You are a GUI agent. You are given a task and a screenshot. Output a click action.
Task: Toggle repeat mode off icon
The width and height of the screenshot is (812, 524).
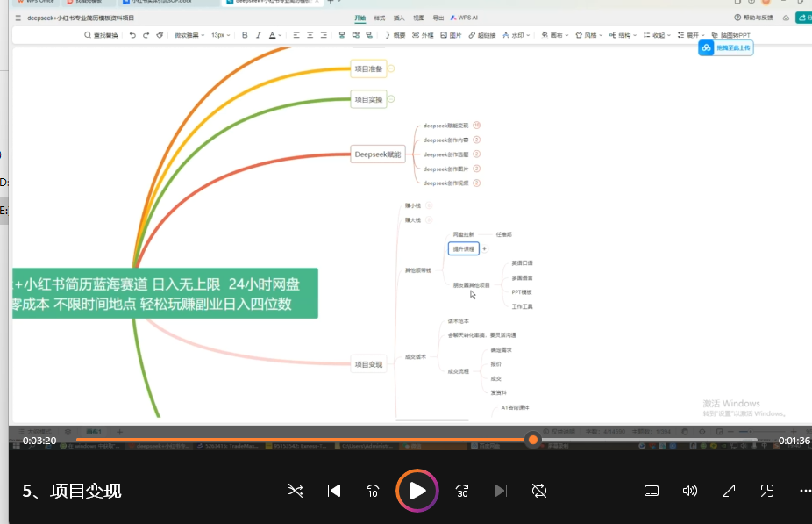coord(539,491)
